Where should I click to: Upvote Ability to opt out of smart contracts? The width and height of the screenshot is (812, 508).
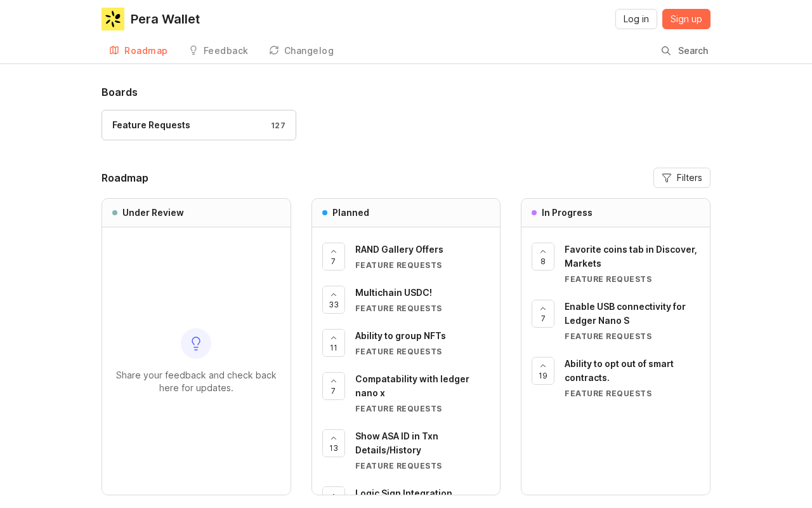click(x=543, y=371)
